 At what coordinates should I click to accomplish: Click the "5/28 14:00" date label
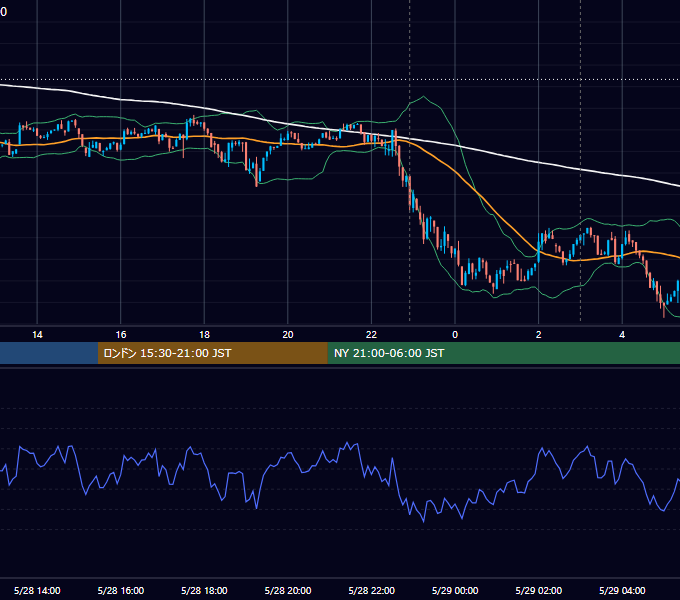coord(37,590)
